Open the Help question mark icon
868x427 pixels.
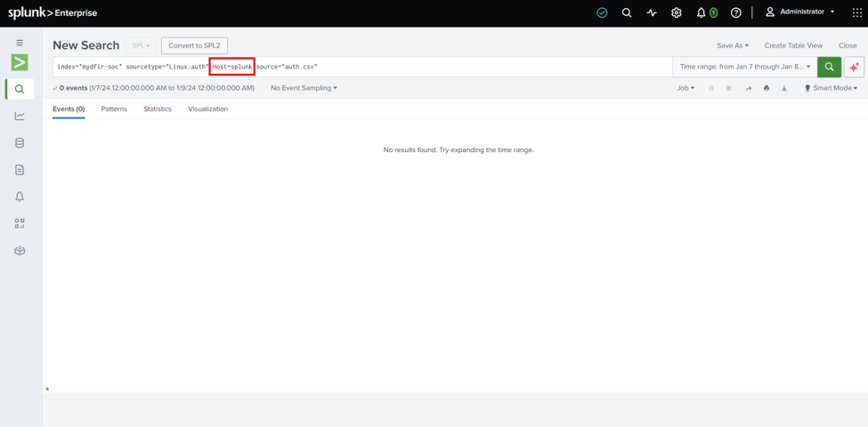(x=735, y=12)
